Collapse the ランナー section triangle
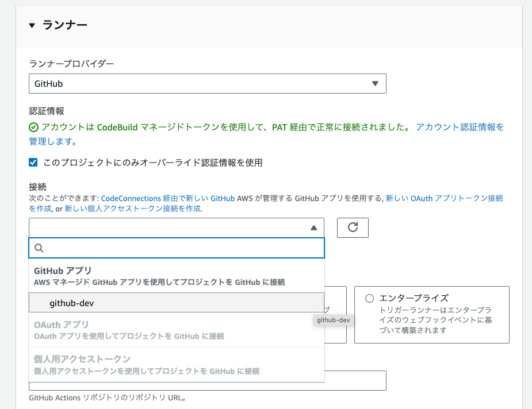 tap(32, 25)
